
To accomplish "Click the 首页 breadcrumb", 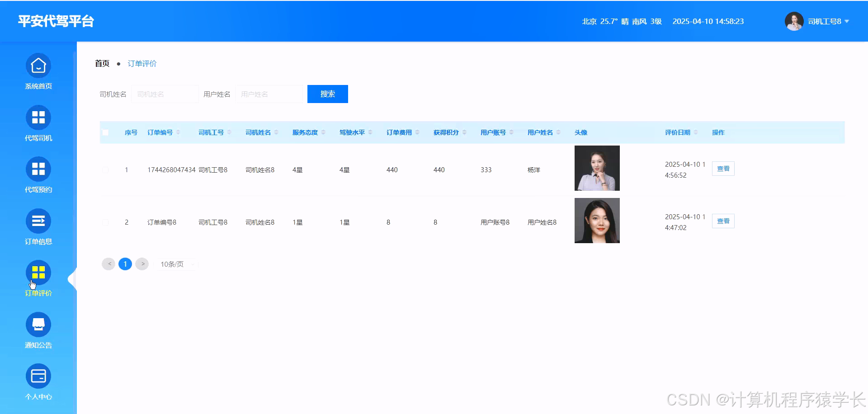I will 102,63.
